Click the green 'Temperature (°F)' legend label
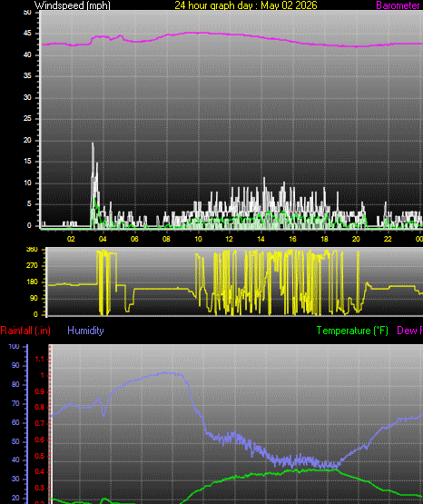Viewport: 423px width, 504px height. coord(352,331)
